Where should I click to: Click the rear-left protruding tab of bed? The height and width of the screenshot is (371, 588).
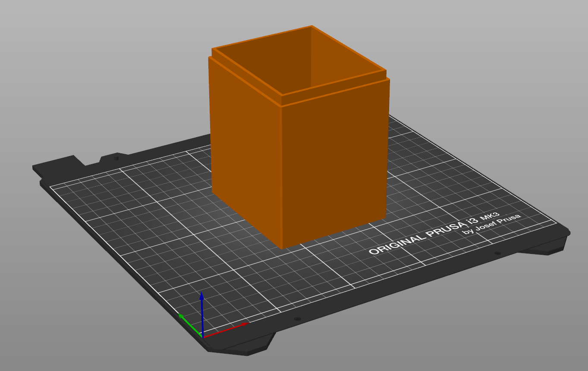click(58, 164)
